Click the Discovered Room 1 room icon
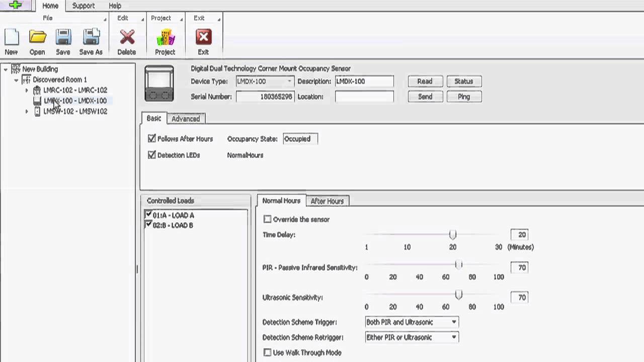 (26, 79)
